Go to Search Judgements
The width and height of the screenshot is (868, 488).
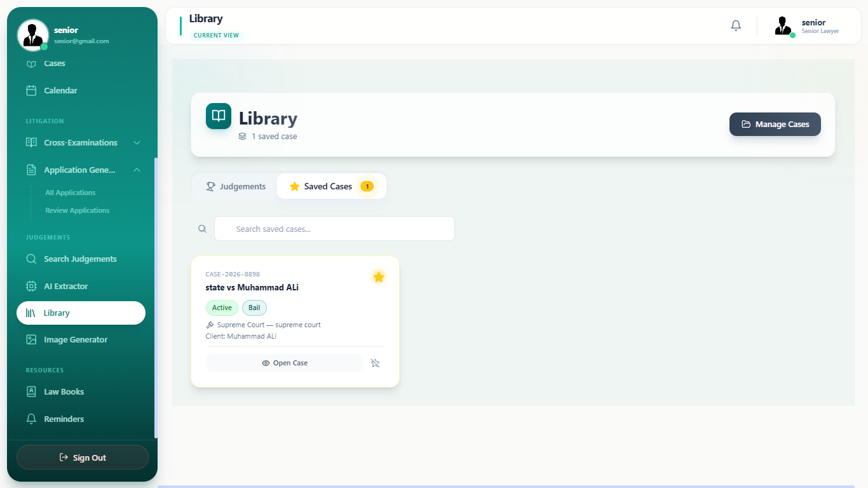pos(81,259)
